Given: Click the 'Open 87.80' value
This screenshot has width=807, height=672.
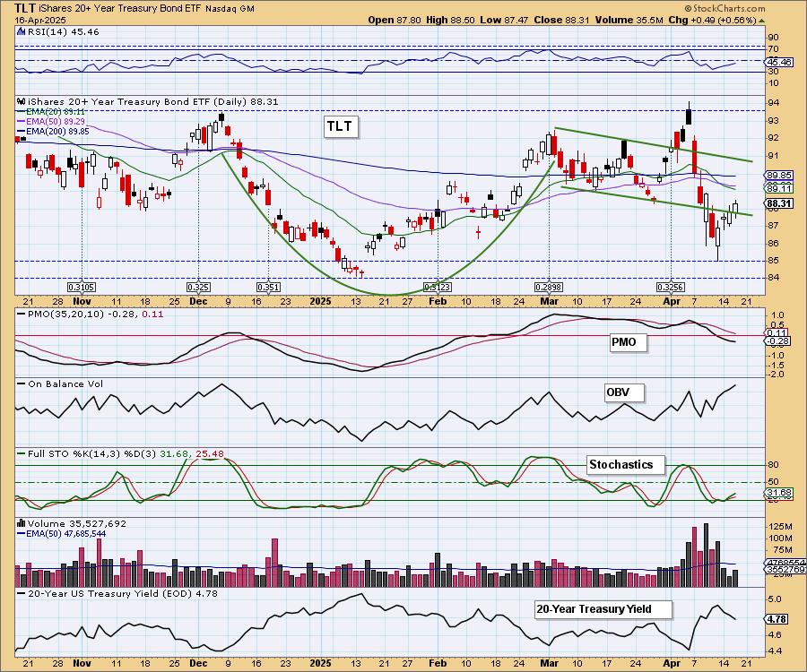Looking at the screenshot, I should coord(395,20).
